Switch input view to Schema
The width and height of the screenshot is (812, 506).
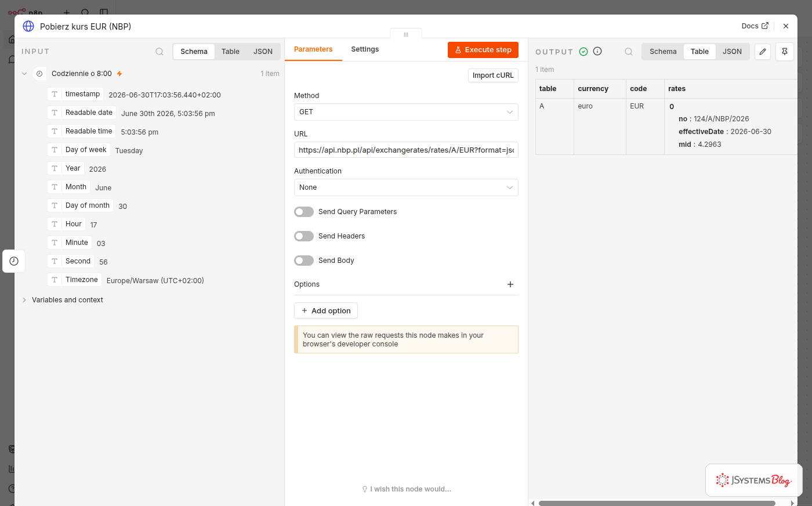194,52
